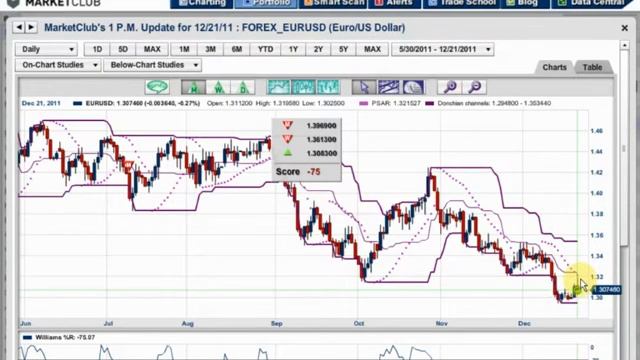Viewport: 640px width, 360px height.
Task: Click red triangle next to 1.396900
Action: [x=288, y=125]
